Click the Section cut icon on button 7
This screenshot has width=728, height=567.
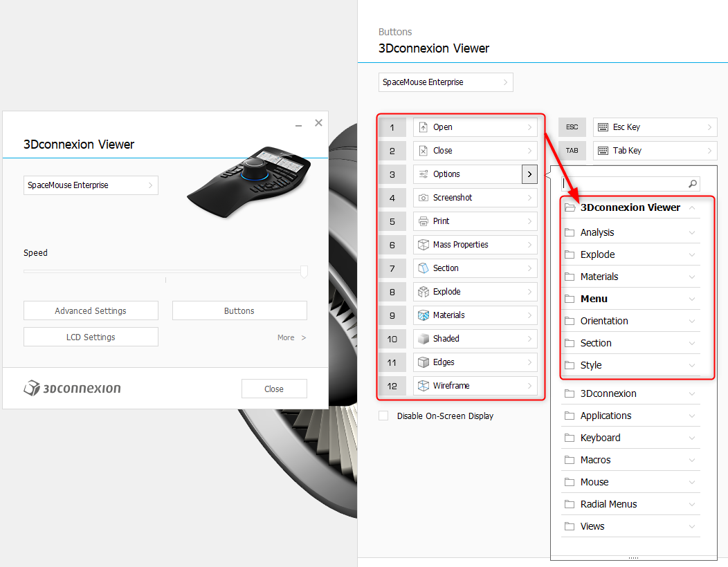(x=423, y=268)
